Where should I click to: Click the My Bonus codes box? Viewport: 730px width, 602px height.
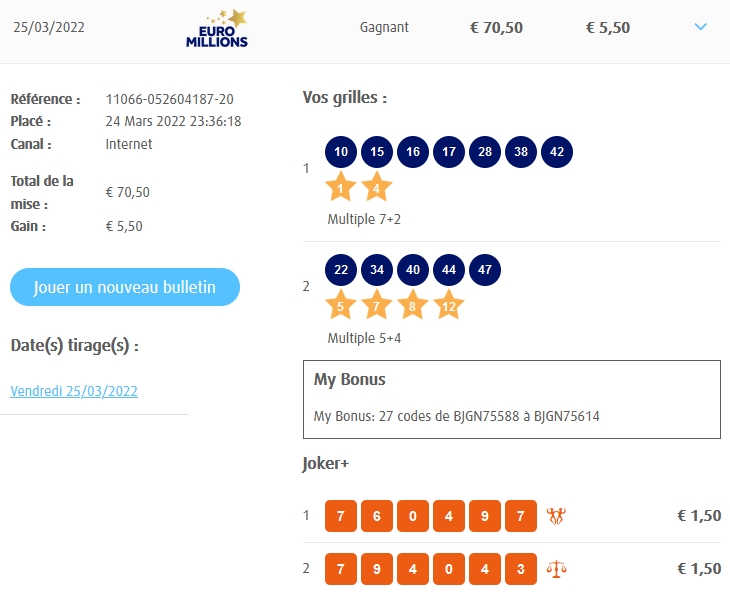click(x=511, y=399)
